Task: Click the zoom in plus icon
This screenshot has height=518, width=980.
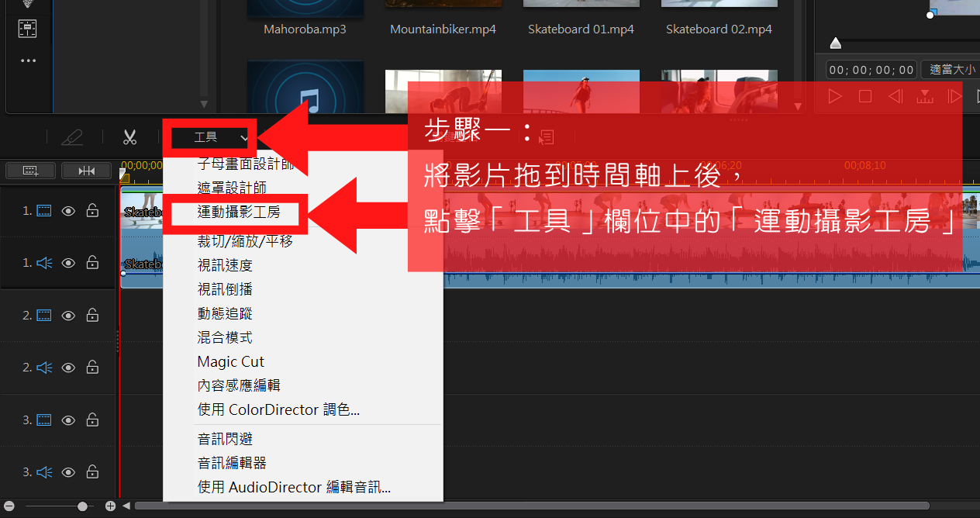Action: (110, 506)
